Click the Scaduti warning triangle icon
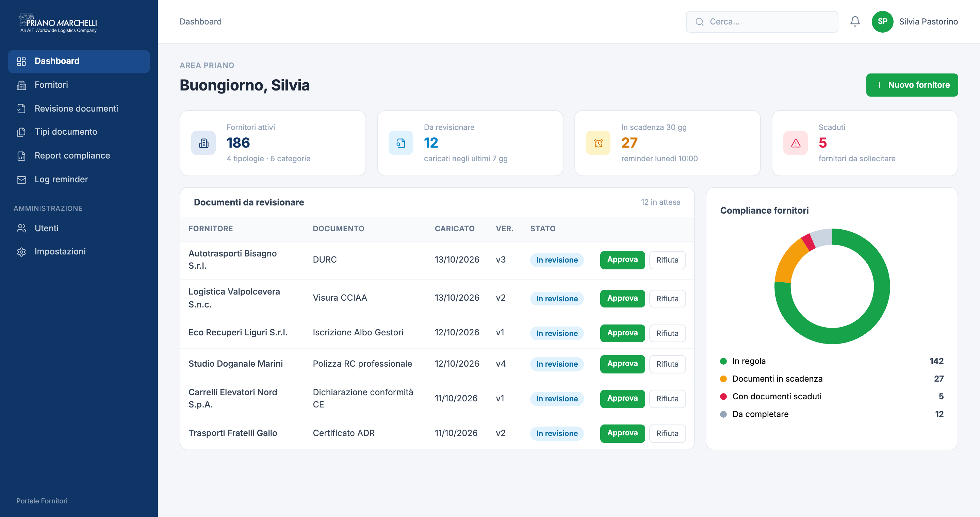This screenshot has width=980, height=517. point(796,143)
